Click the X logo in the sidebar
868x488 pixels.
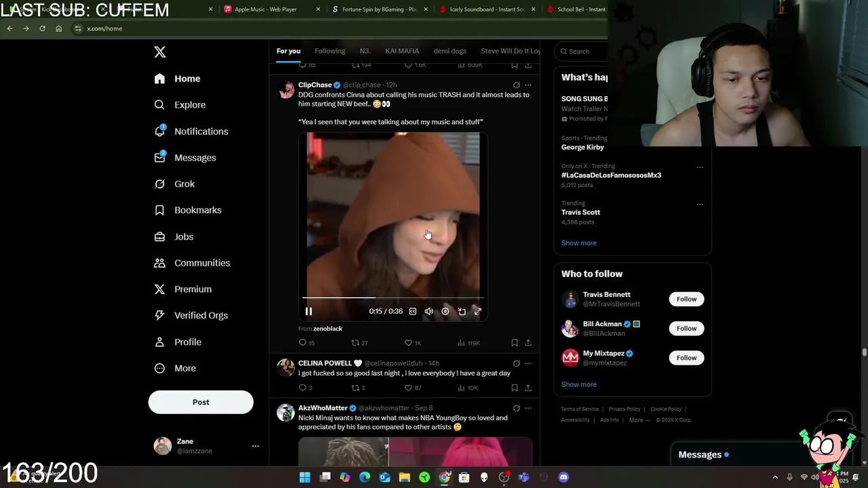tap(159, 52)
